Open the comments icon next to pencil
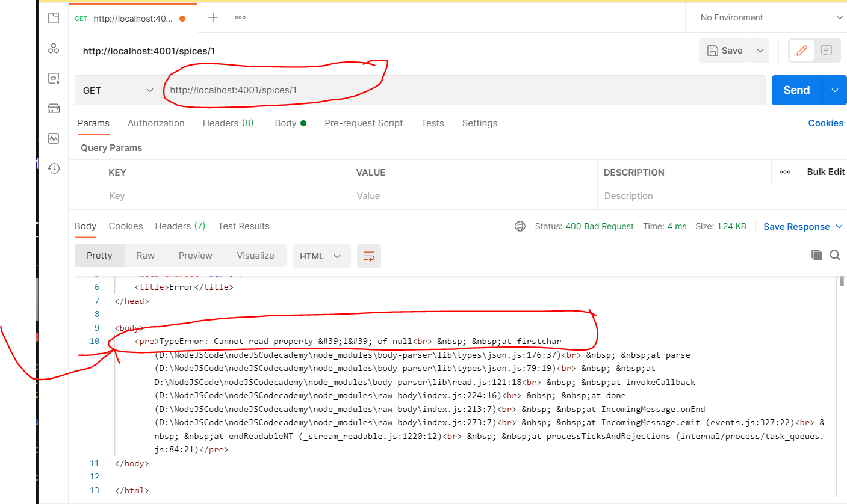 click(x=827, y=51)
